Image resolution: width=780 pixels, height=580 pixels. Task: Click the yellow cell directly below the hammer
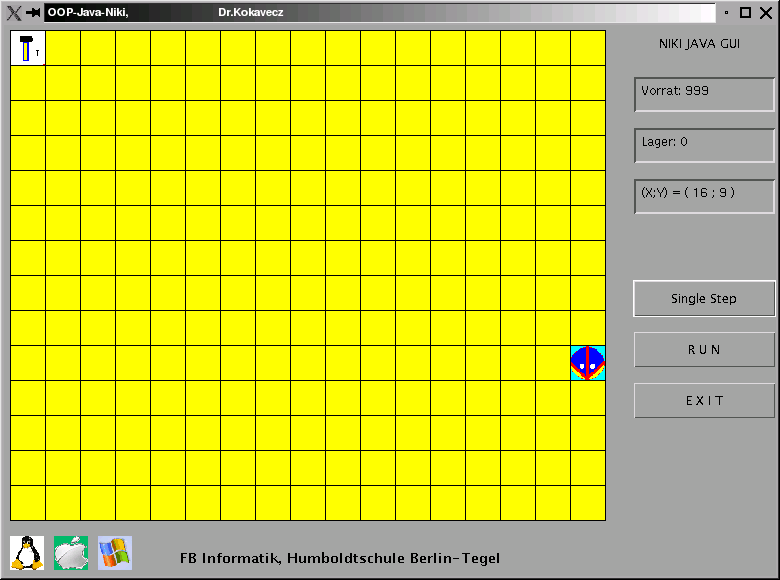point(28,83)
